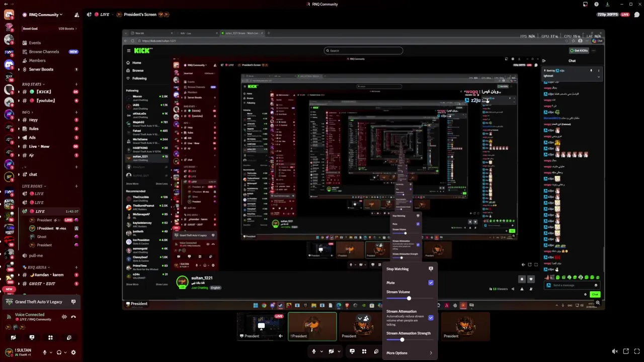
Task: Select ! President in voice channel list
Action: point(54,228)
